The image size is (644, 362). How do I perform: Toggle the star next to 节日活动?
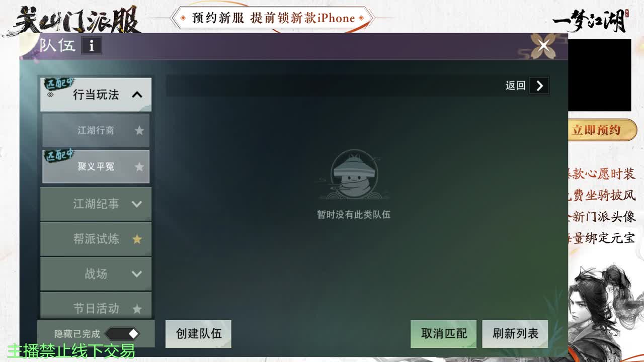138,309
